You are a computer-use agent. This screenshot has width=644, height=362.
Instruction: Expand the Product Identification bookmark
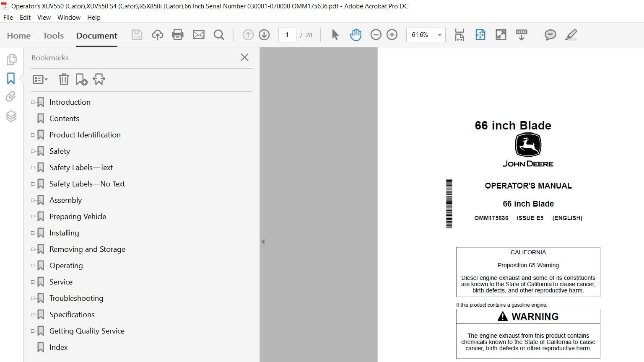33,135
